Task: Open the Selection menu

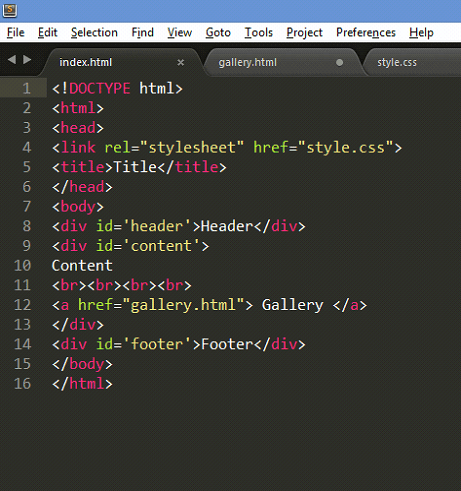Action: [x=94, y=32]
